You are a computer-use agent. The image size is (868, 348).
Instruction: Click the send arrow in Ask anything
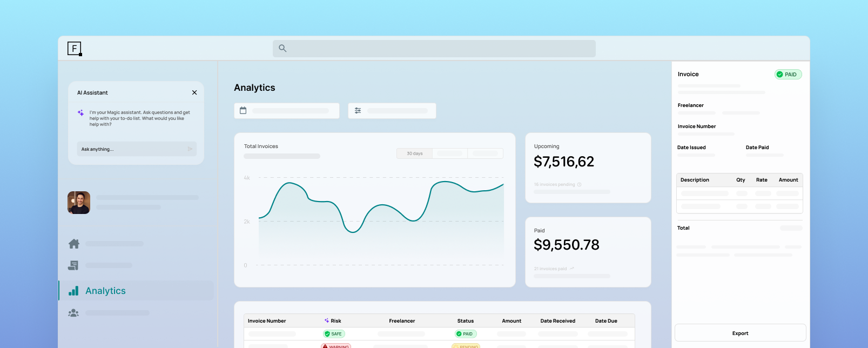tap(190, 149)
